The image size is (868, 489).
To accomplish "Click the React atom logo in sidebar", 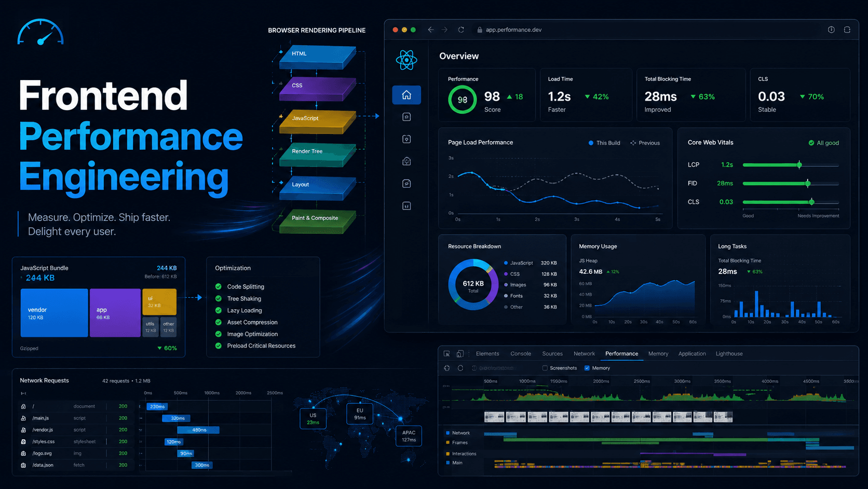I will pos(406,60).
